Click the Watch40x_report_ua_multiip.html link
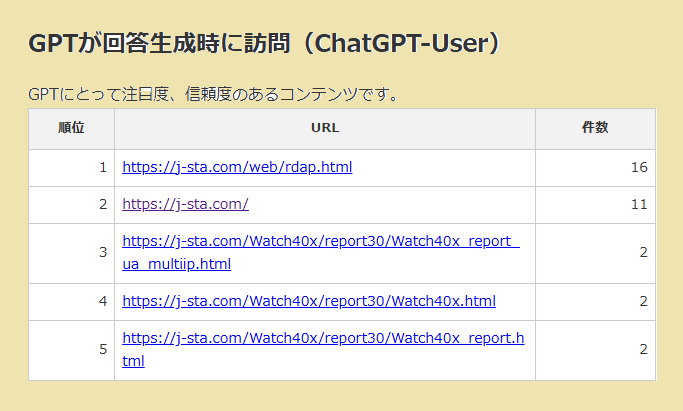 click(x=320, y=241)
